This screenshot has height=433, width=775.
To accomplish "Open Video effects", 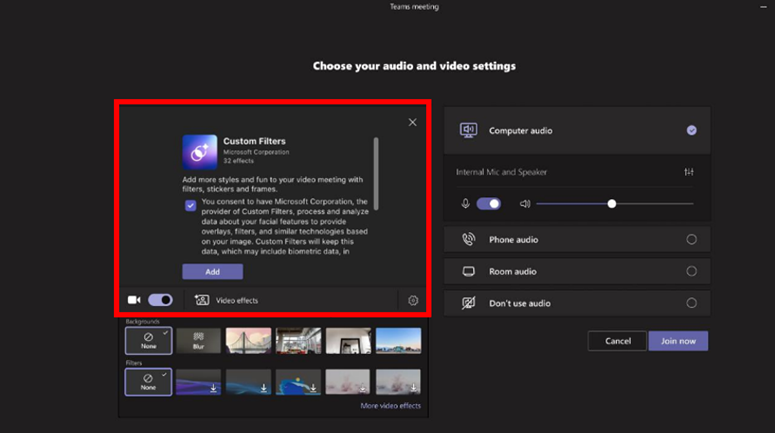I will (x=226, y=300).
